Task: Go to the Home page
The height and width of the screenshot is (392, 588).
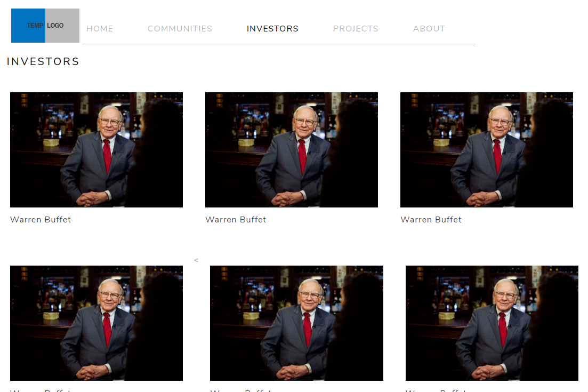Action: tap(100, 28)
